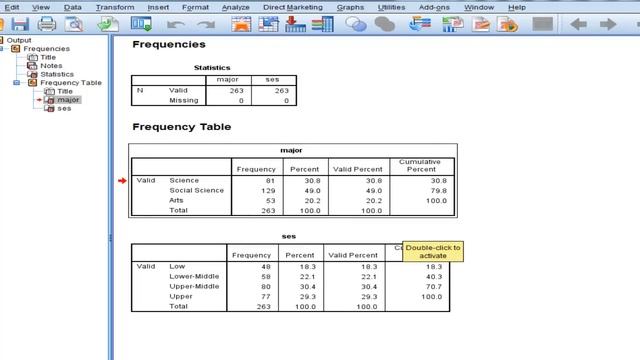Viewport: 640px width, 360px height.
Task: Select Title under Frequency Table in outline
Action: click(x=64, y=91)
